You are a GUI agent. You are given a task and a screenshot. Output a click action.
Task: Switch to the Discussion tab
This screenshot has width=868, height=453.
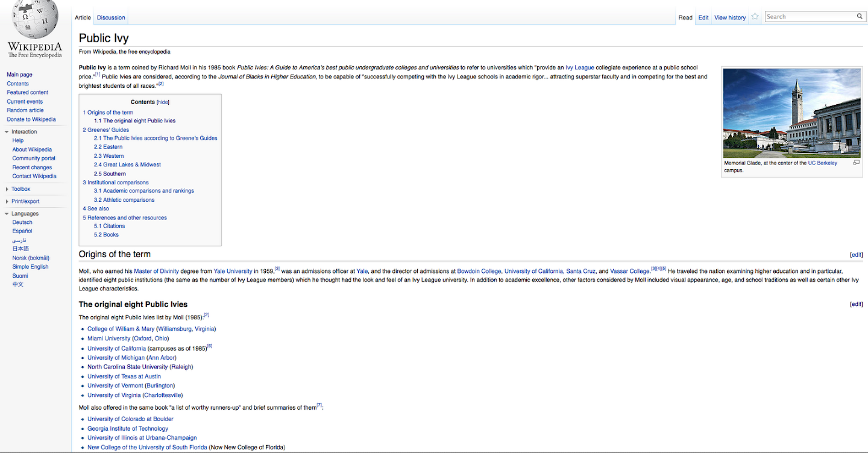(111, 17)
